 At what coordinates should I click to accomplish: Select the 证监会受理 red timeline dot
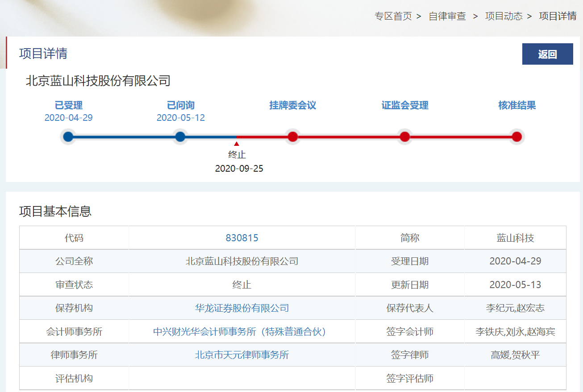pos(405,136)
